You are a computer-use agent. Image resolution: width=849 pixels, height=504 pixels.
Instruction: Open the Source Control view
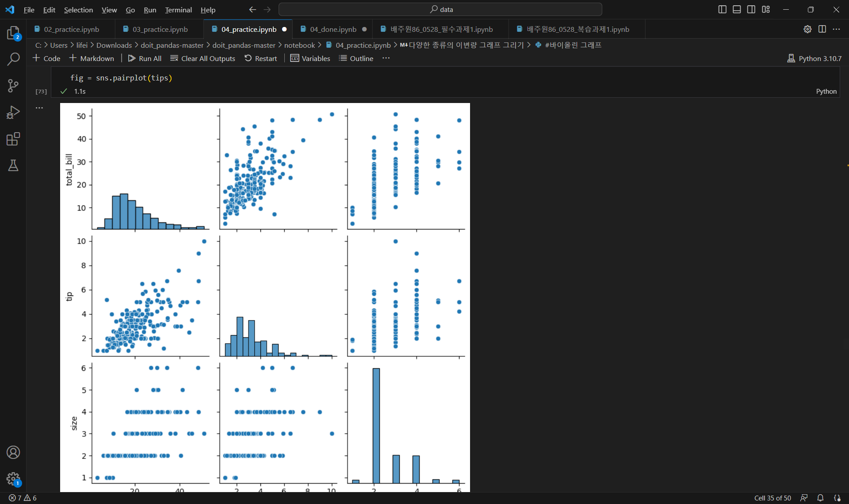[x=13, y=85]
